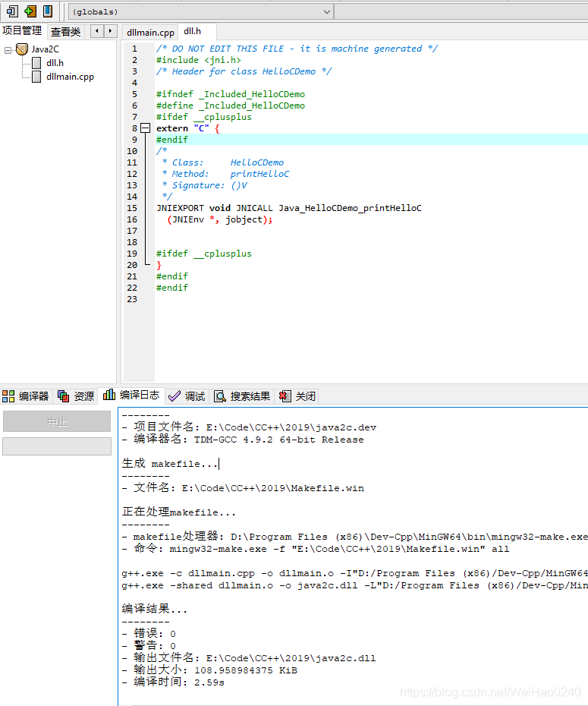Click the TDM-GCC 4.9.2 compiler name line

243,440
